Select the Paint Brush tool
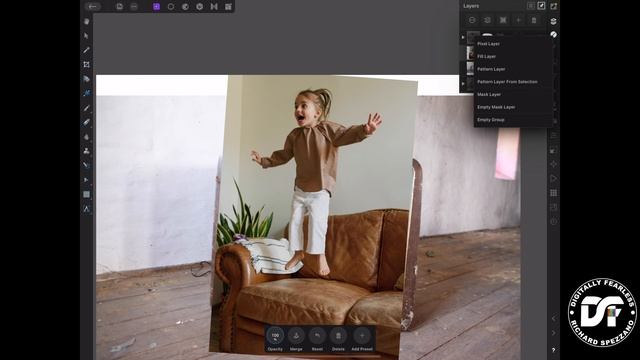640x360 pixels. click(87, 108)
